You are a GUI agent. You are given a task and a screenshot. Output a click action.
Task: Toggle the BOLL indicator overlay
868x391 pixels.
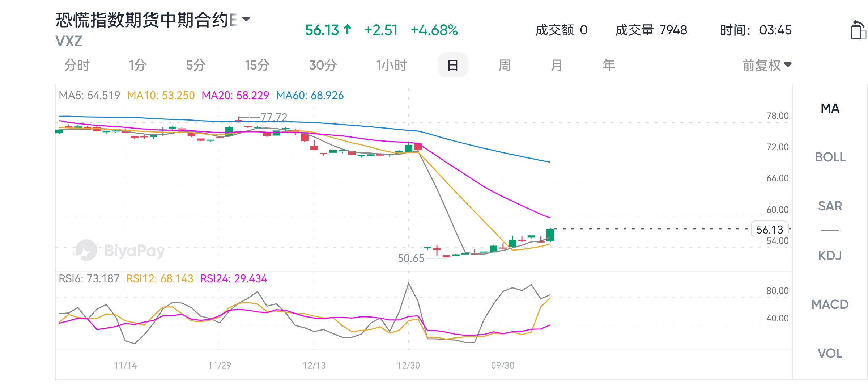coord(830,157)
